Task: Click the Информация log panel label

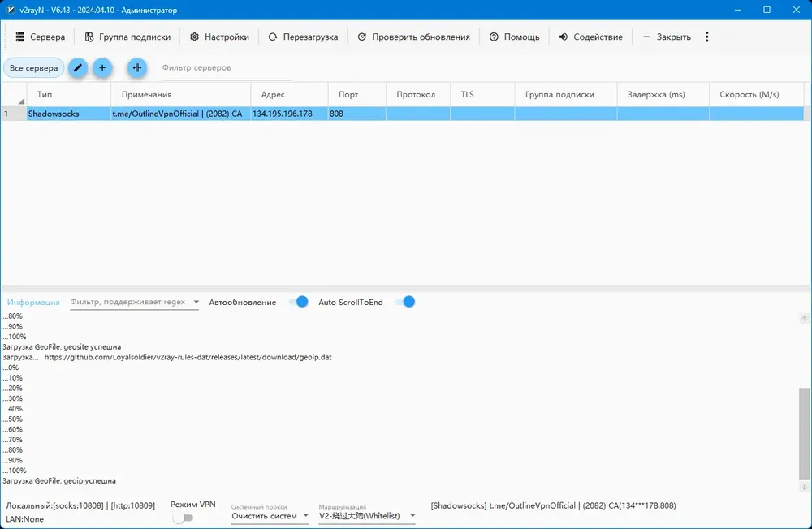Action: (x=33, y=303)
